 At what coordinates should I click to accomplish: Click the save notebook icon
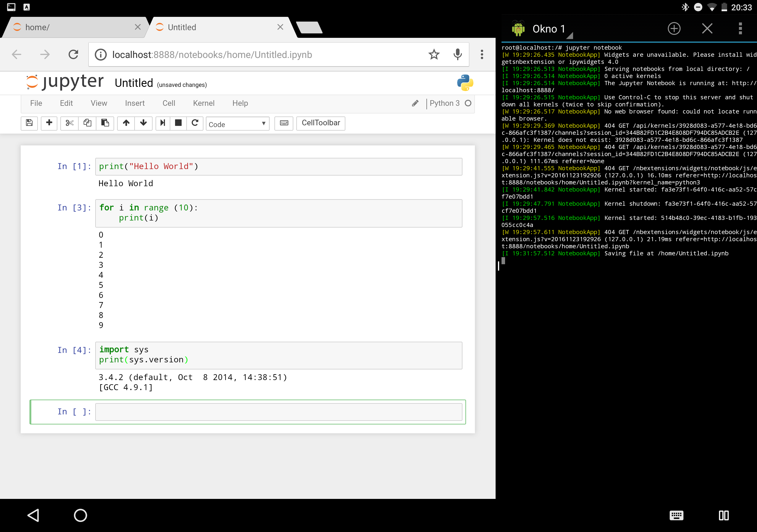[x=30, y=123]
